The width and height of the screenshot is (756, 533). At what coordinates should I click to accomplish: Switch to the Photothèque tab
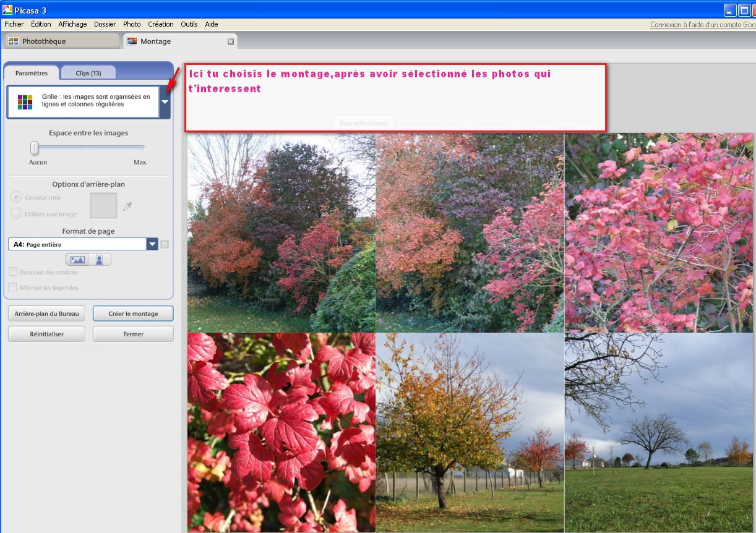coord(61,41)
